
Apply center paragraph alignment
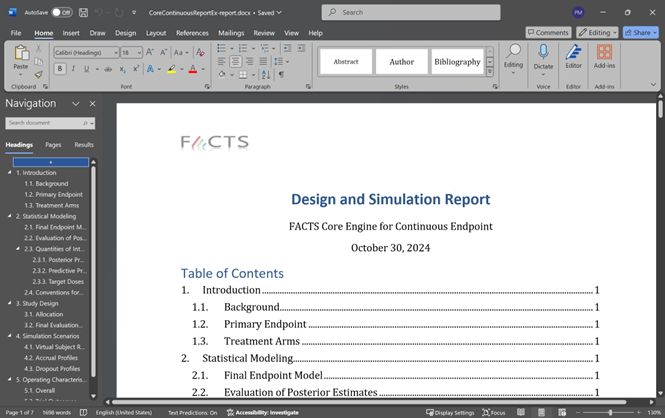click(x=235, y=61)
